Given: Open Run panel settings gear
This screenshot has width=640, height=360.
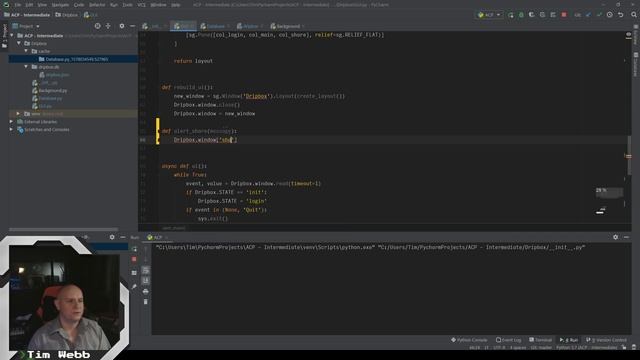Looking at the screenshot, I should coord(616,237).
